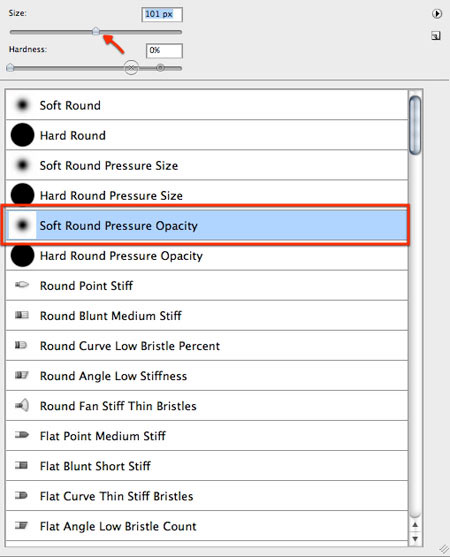This screenshot has height=557, width=450.
Task: Click the Hardness percentage field
Action: pyautogui.click(x=164, y=51)
